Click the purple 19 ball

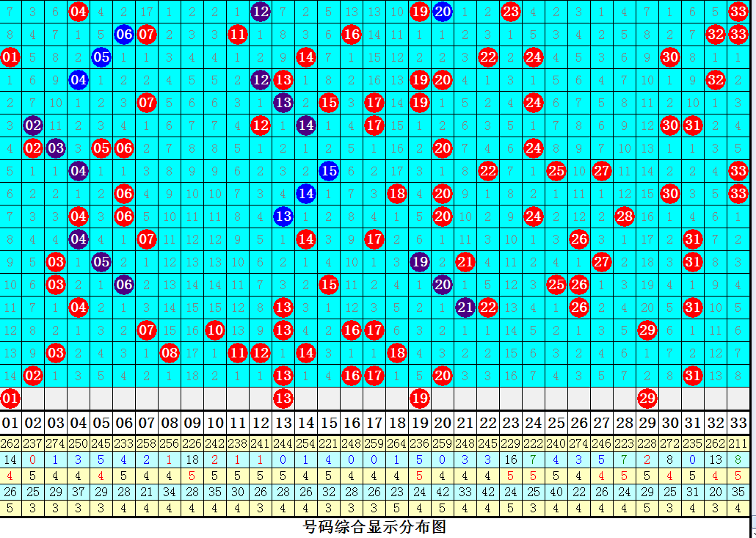tap(420, 262)
